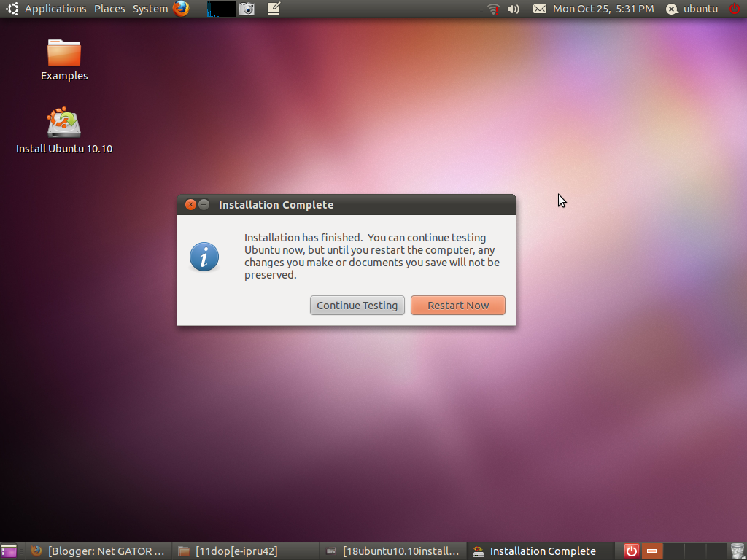Open the ubuntu user session menu
The image size is (747, 560).
pyautogui.click(x=690, y=9)
